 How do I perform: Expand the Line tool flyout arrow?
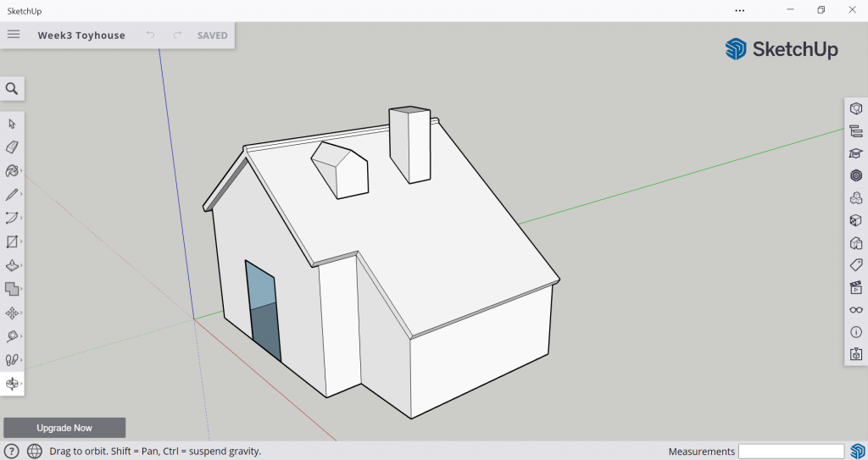point(21,195)
